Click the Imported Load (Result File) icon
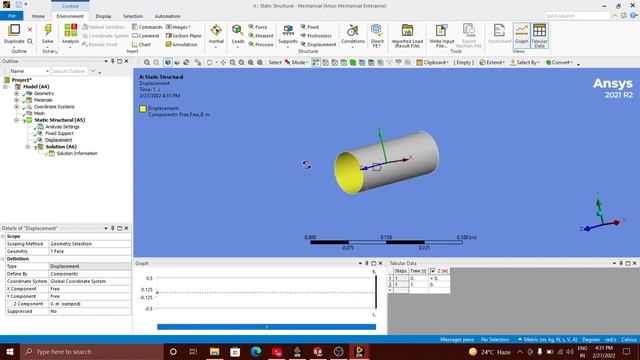Viewport: 640px width, 360px height. [x=407, y=30]
